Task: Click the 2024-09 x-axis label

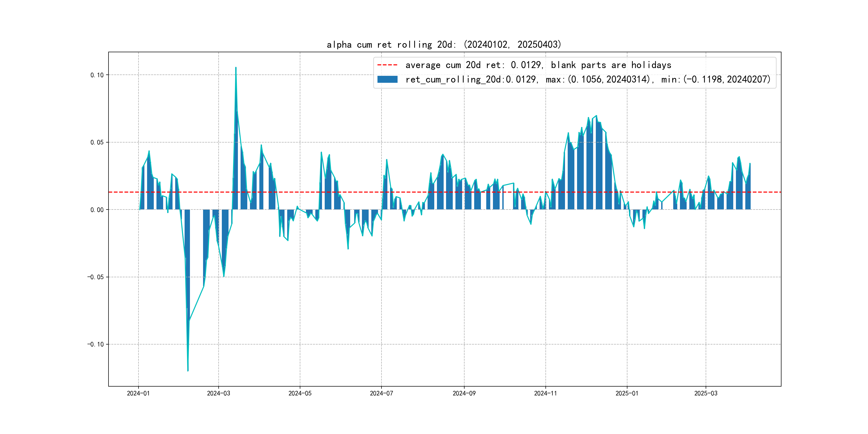Action: click(464, 393)
